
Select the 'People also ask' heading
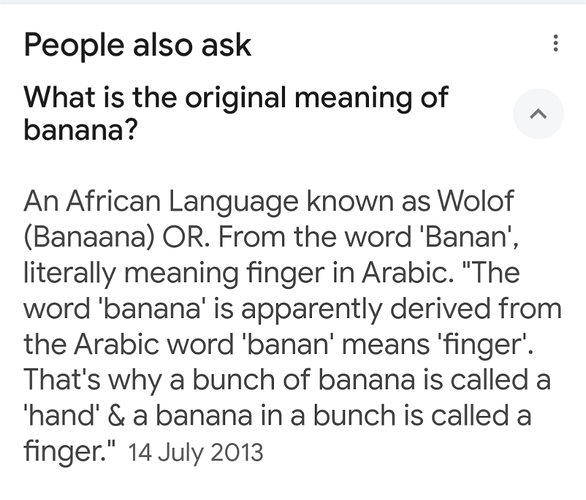click(138, 46)
